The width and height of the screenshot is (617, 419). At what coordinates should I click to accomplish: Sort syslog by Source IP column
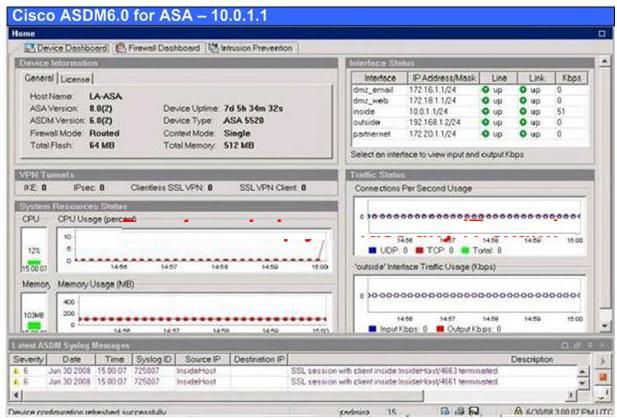pyautogui.click(x=203, y=359)
